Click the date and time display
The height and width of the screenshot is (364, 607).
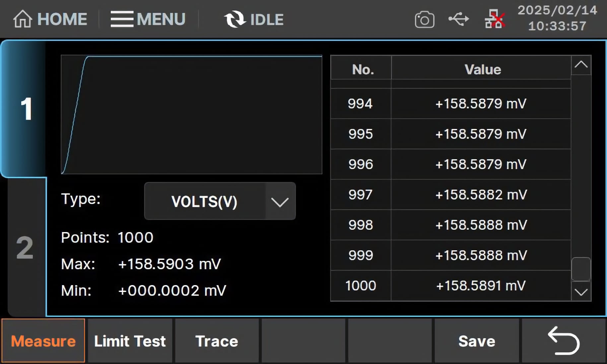(557, 18)
